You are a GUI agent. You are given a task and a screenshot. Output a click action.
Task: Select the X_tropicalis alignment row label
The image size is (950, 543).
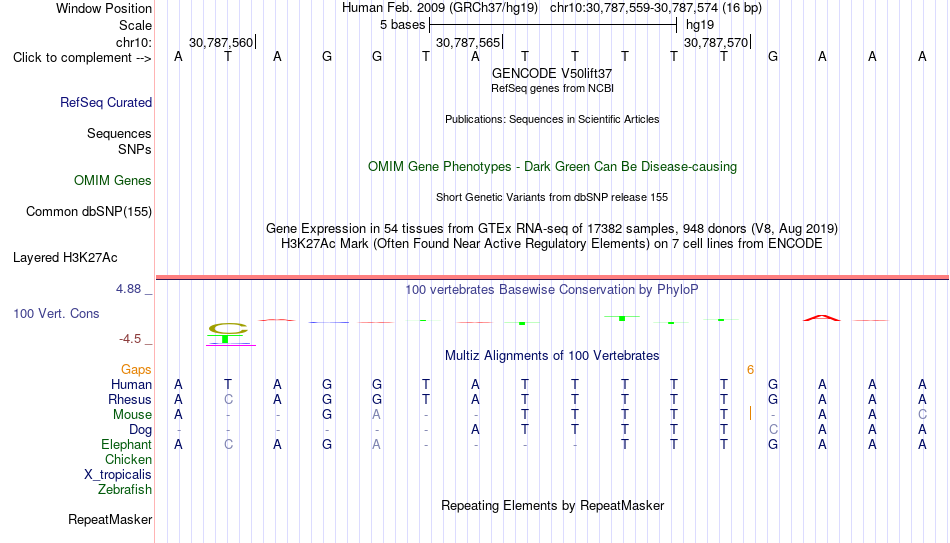pos(118,475)
